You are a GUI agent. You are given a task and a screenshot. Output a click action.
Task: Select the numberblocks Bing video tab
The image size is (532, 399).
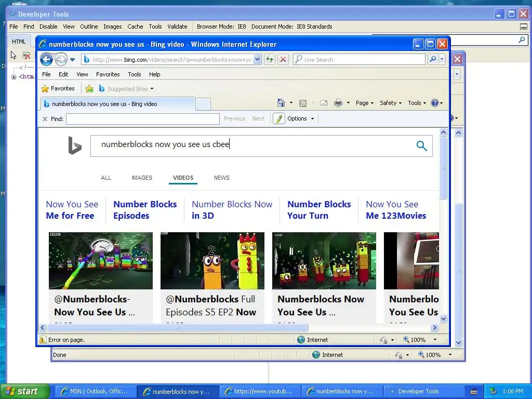tap(118, 104)
